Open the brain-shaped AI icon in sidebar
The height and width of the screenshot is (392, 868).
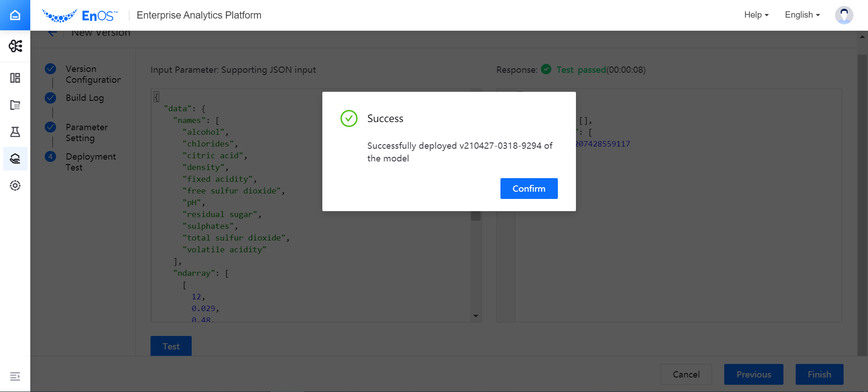tap(15, 46)
